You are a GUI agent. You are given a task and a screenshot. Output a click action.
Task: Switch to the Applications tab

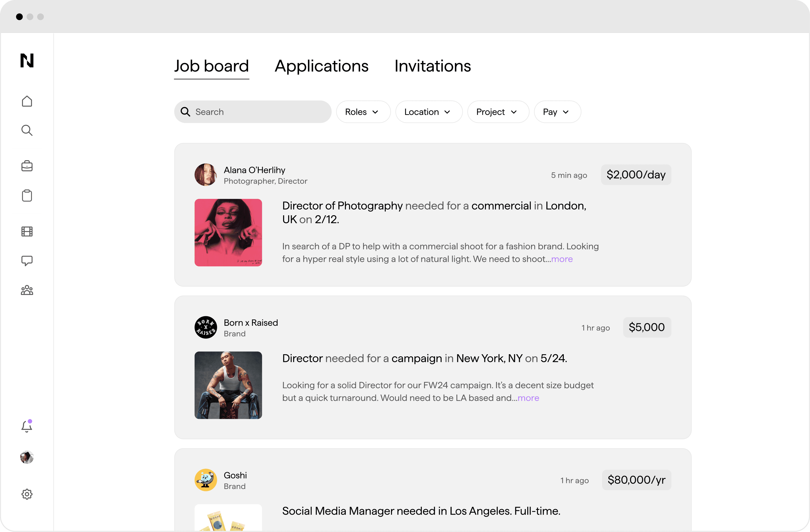click(321, 65)
